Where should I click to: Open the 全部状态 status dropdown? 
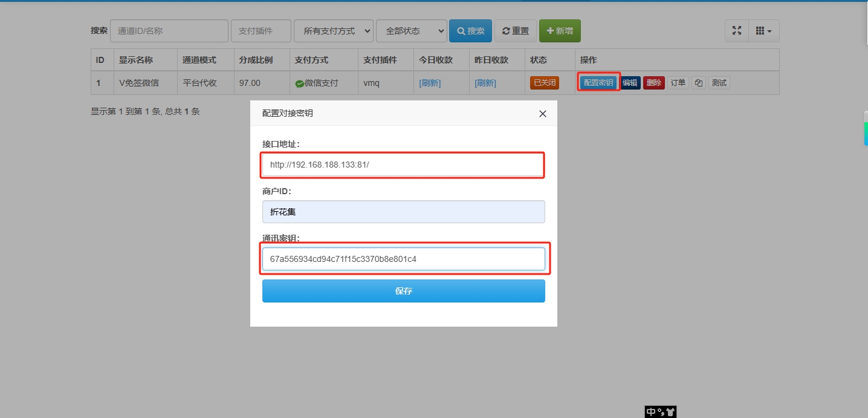(x=411, y=30)
